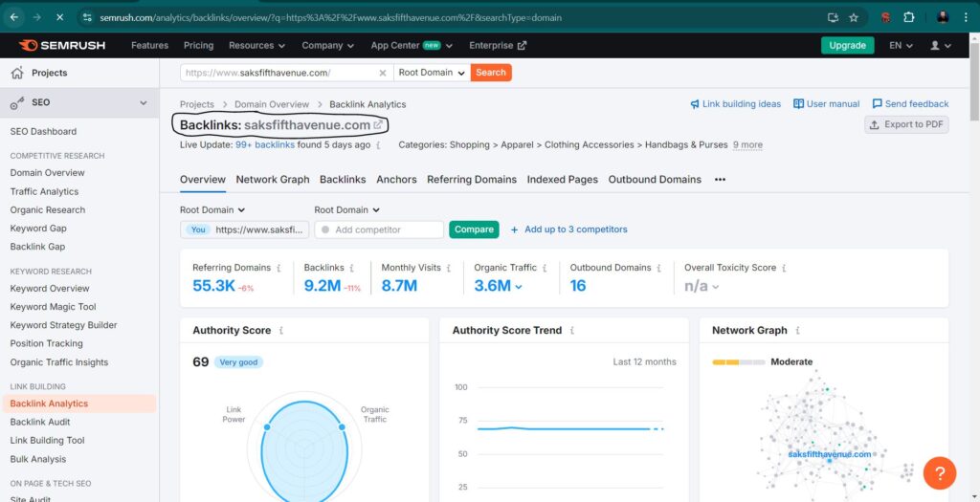Click info icon next to Live Update
The width and height of the screenshot is (980, 502).
[377, 145]
